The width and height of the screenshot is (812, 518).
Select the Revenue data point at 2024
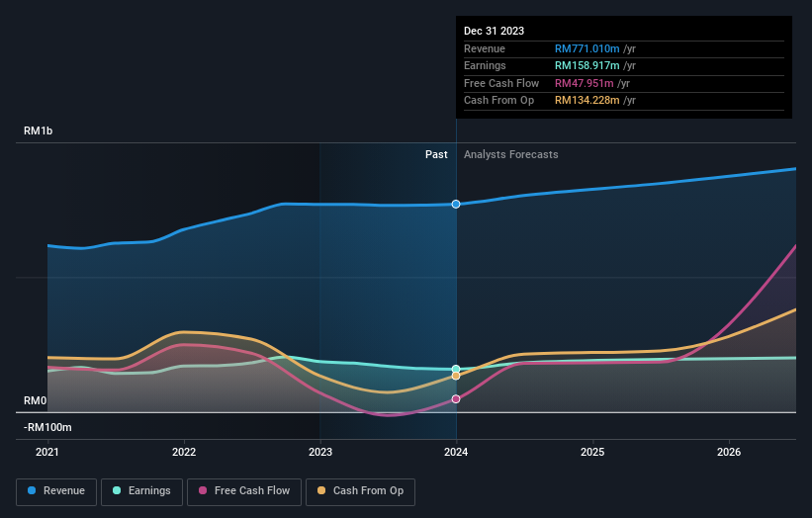(x=456, y=205)
